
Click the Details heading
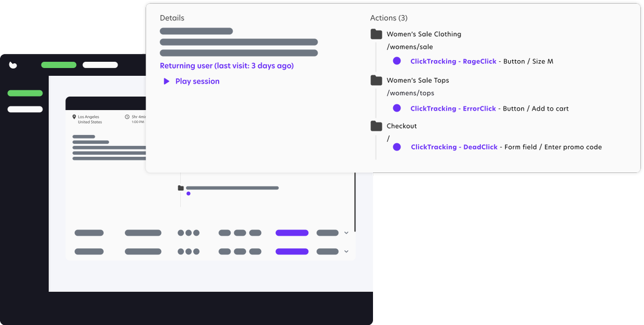tap(172, 18)
